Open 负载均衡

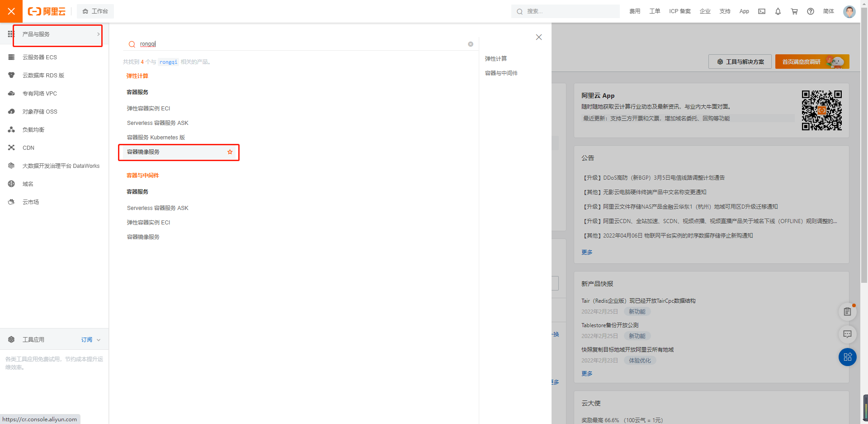pos(33,129)
